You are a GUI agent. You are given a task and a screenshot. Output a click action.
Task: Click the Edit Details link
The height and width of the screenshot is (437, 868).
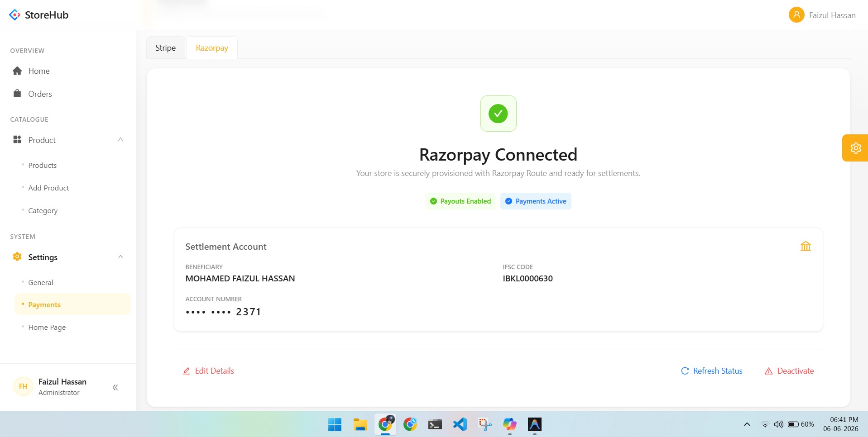(x=208, y=371)
